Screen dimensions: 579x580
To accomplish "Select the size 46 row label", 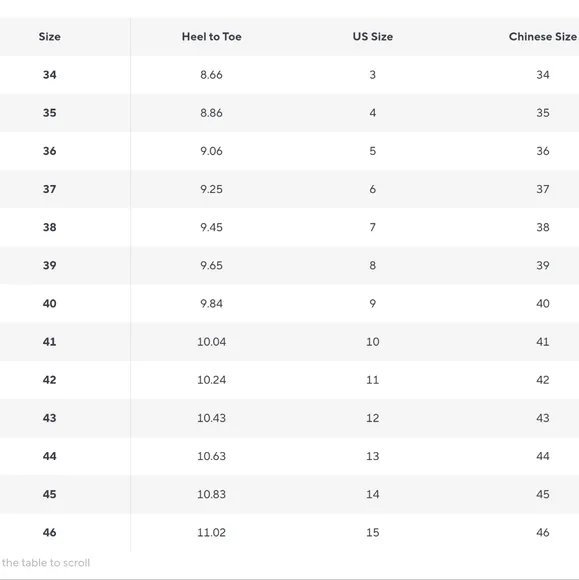I will tap(50, 532).
